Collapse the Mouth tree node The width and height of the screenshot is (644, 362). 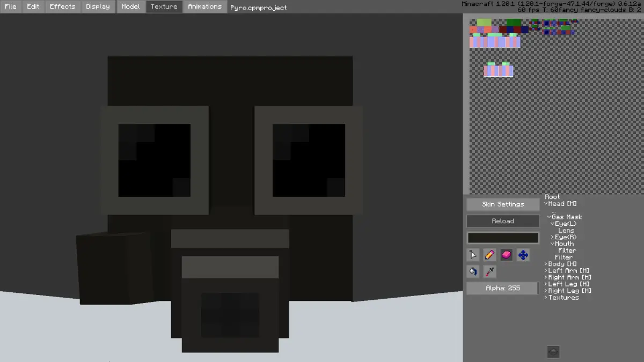[553, 243]
